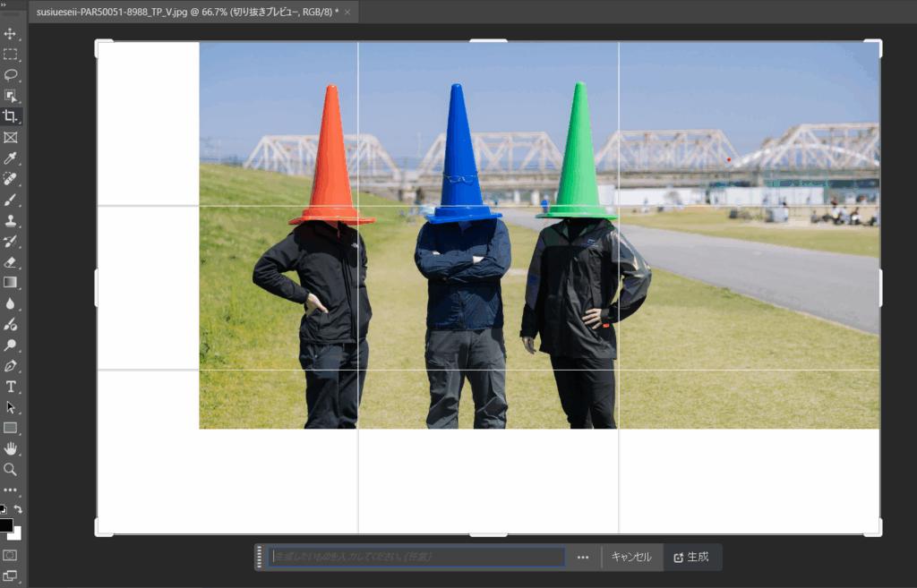Toggle Quick Mask mode
Screen dimensions: 917x588
11,555
